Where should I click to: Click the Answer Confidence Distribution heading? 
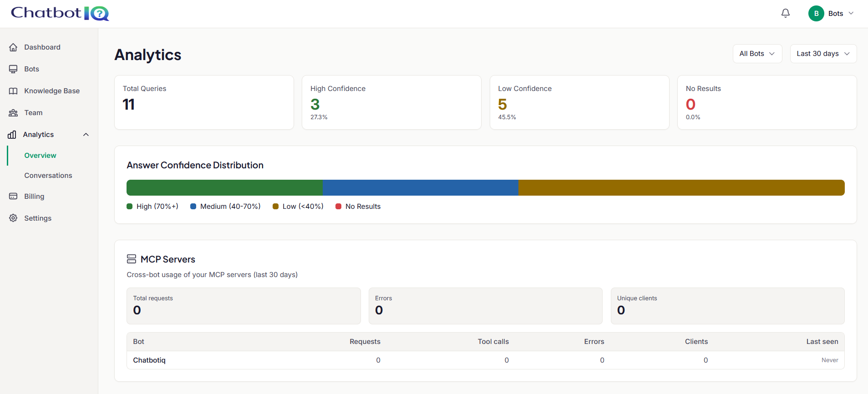pyautogui.click(x=195, y=165)
